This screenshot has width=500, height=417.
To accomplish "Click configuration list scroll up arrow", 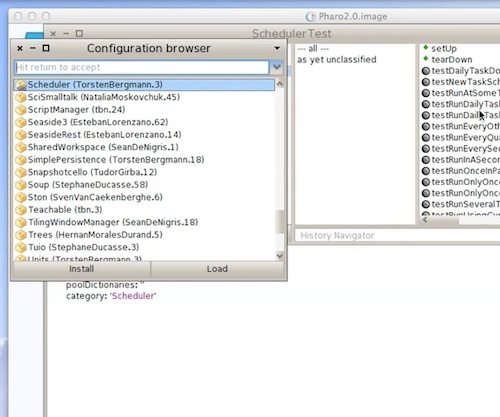I will [280, 84].
